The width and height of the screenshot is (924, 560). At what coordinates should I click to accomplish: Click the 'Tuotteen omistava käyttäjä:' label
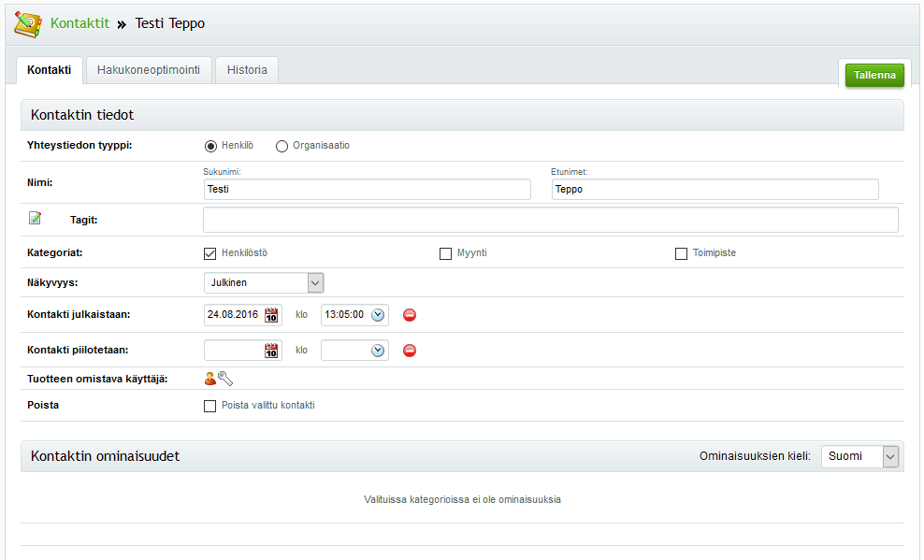97,379
